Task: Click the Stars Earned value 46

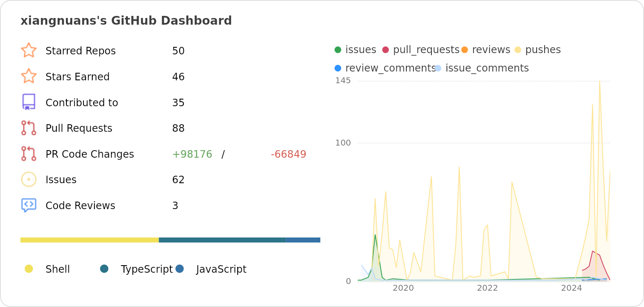Action: 178,77
